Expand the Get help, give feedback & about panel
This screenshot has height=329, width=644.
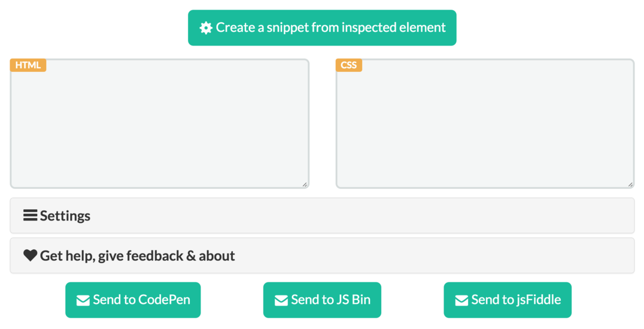click(x=322, y=256)
